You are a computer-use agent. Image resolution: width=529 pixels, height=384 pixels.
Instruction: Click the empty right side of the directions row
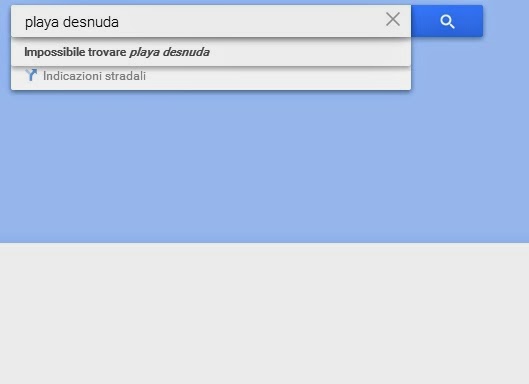(278, 78)
